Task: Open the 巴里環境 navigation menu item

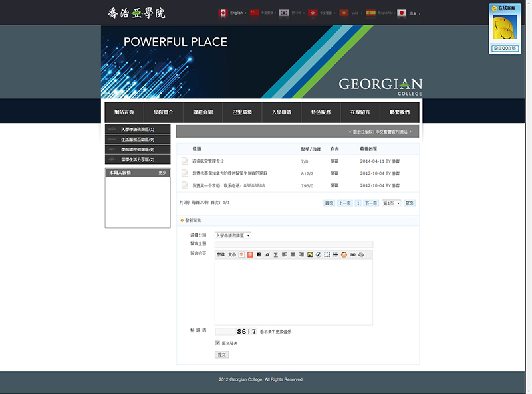Action: (x=242, y=112)
